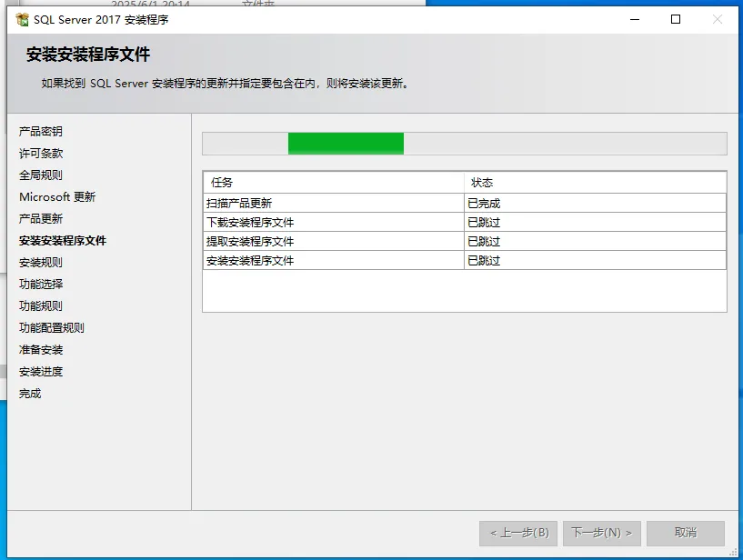
Task: Click the update description text under heading
Action: click(x=225, y=84)
